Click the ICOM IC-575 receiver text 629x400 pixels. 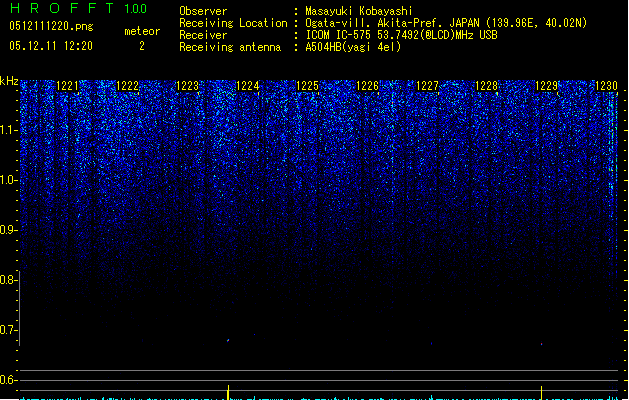tap(401, 35)
